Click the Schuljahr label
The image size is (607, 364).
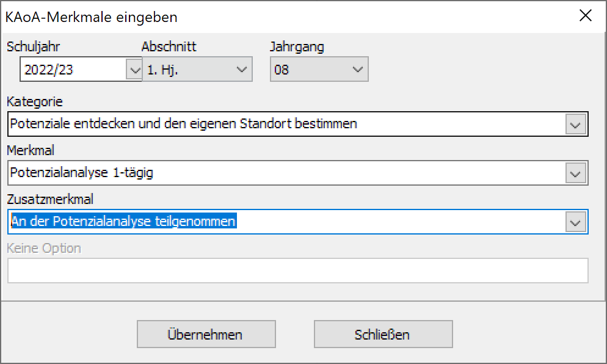(34, 46)
